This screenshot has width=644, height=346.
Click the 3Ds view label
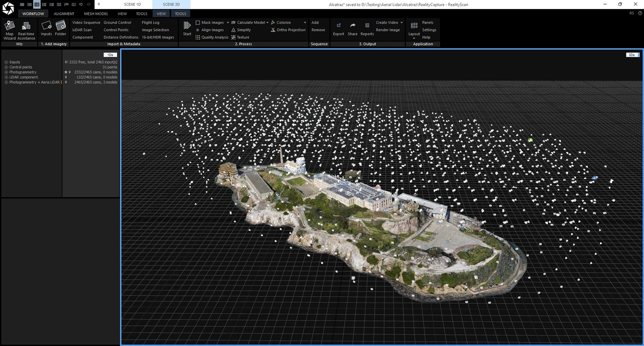(x=632, y=55)
